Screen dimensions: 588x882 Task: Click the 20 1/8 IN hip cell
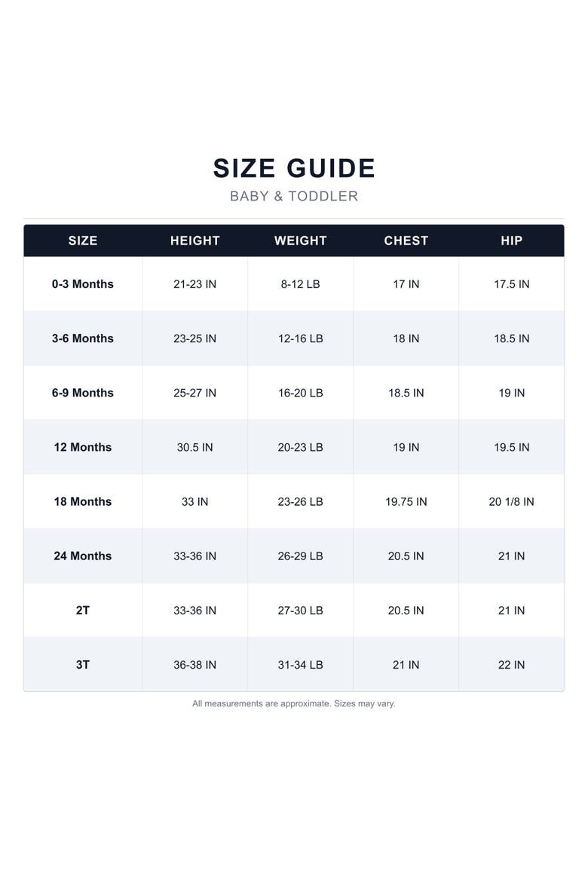coord(511,502)
